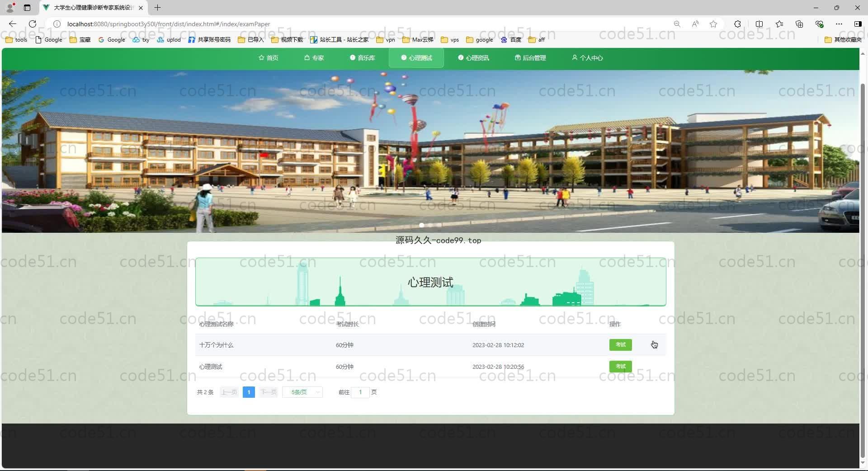
Task: Open browser settings and more menu
Action: click(839, 24)
